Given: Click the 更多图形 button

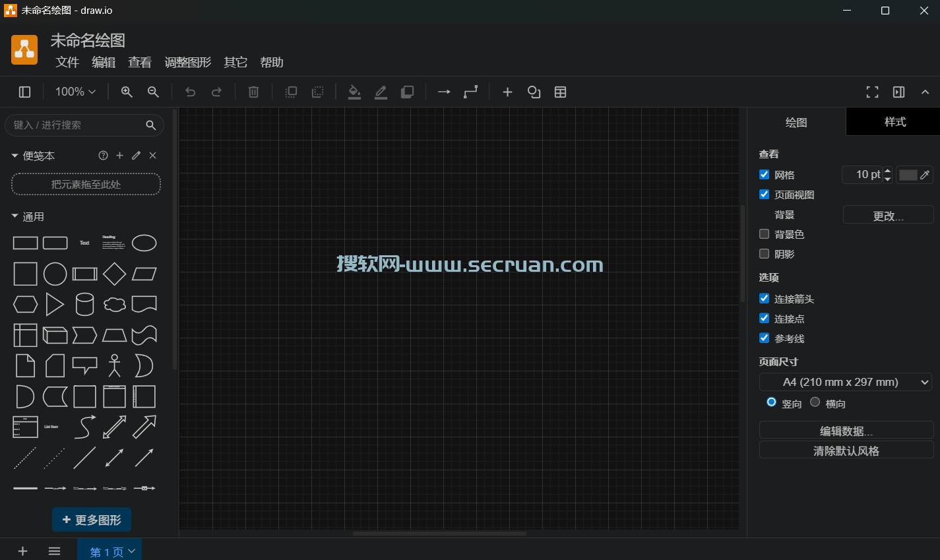Looking at the screenshot, I should 92,520.
